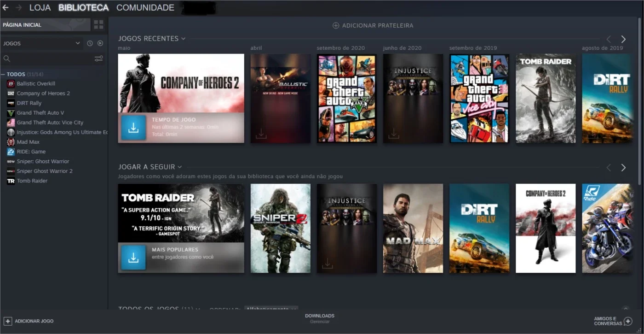
Task: Click ADICIONAR JOGO at the bottom left
Action: pos(29,321)
